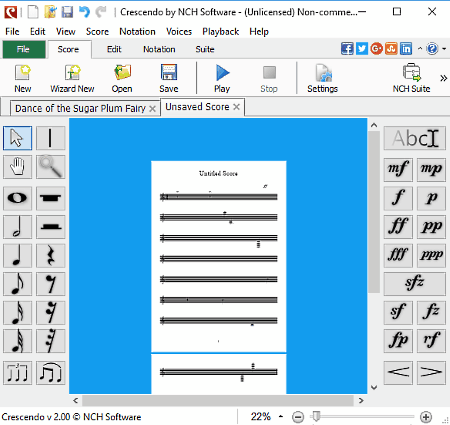Insert crescendo hairpin
The height and width of the screenshot is (425, 450).
coord(398,373)
